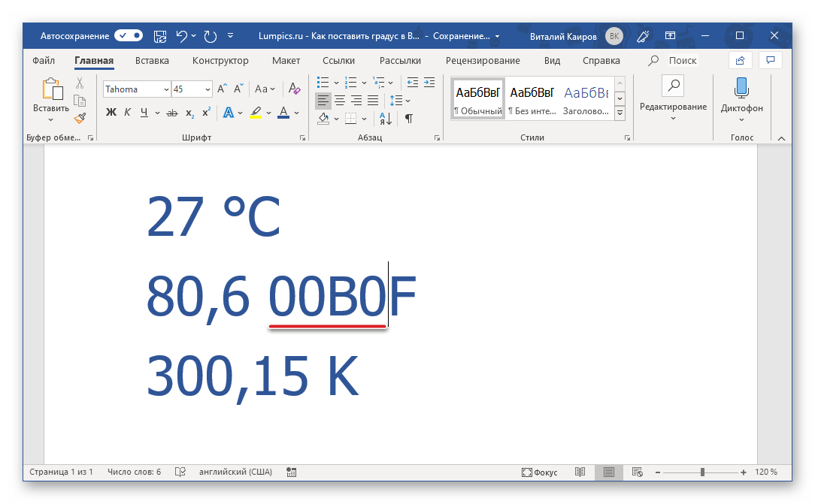Open the Ссылки tab

pos(338,61)
